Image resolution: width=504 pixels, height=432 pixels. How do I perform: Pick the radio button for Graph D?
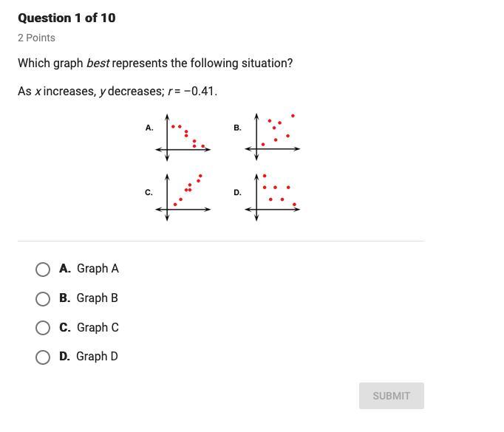43,357
